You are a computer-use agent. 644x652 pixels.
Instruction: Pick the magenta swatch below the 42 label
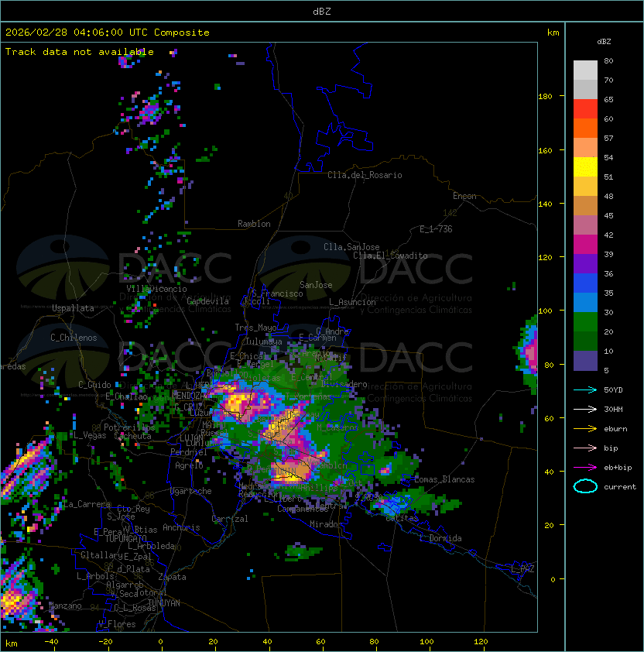tap(585, 245)
